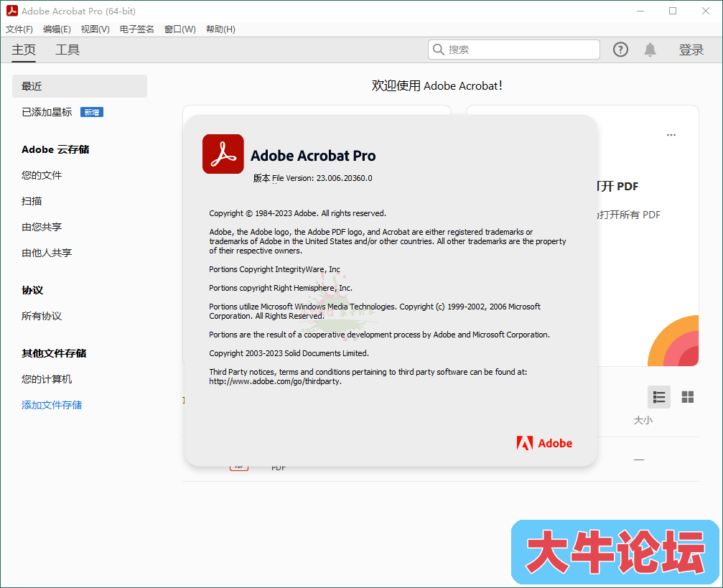The height and width of the screenshot is (588, 723).
Task: Switch to the 主页 tab
Action: [x=24, y=50]
